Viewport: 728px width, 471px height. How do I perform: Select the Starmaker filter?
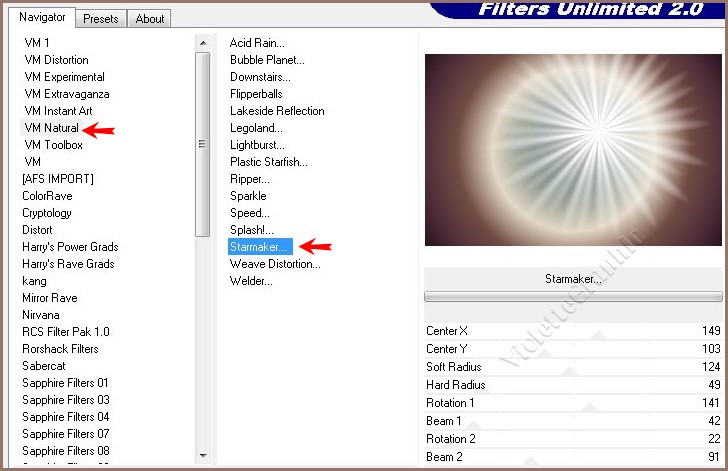(260, 246)
